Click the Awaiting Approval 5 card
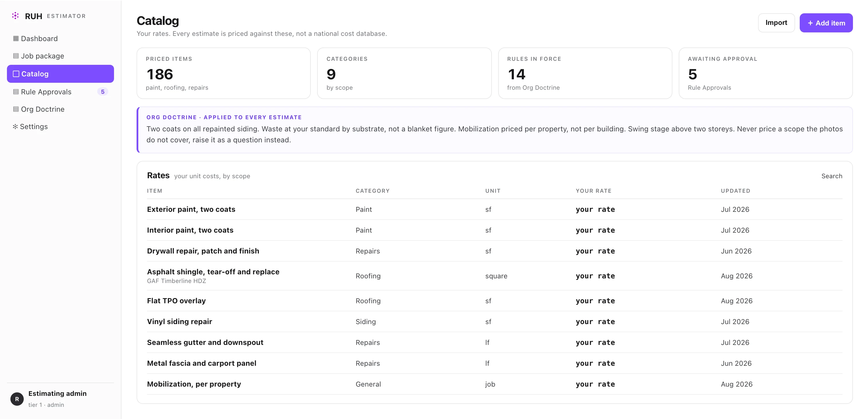Image resolution: width=868 pixels, height=419 pixels. pos(766,73)
